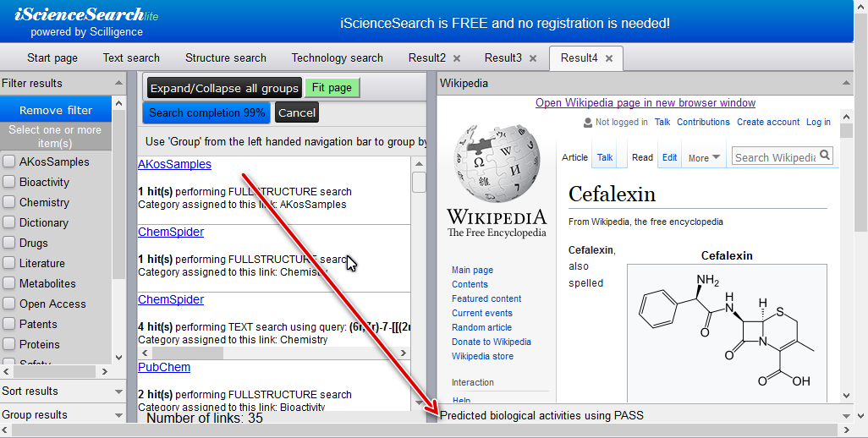
Task: Open the PubChem result link
Action: [164, 367]
